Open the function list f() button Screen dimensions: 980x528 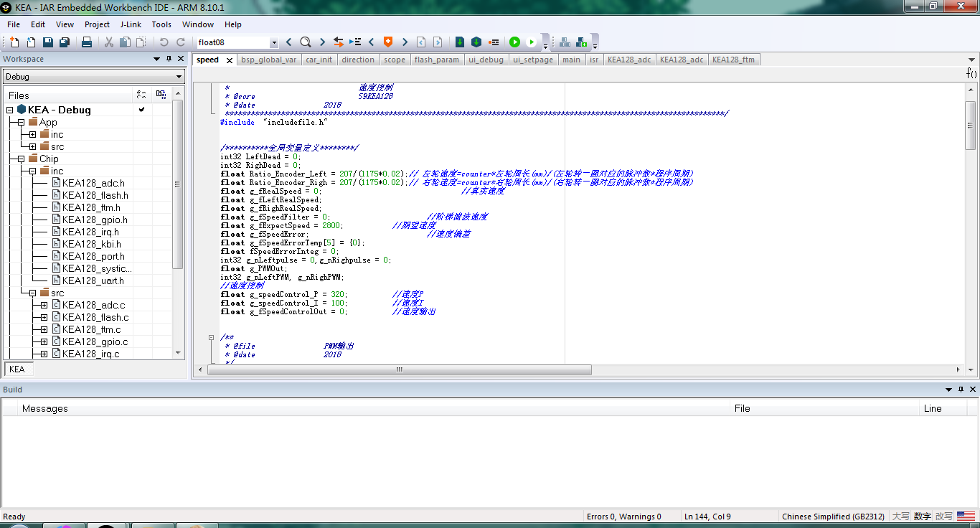tap(971, 73)
